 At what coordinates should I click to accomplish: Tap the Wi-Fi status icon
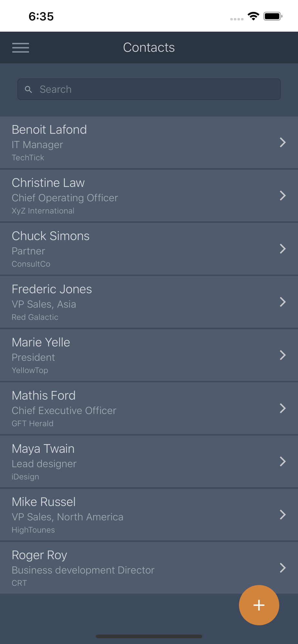coord(253,16)
